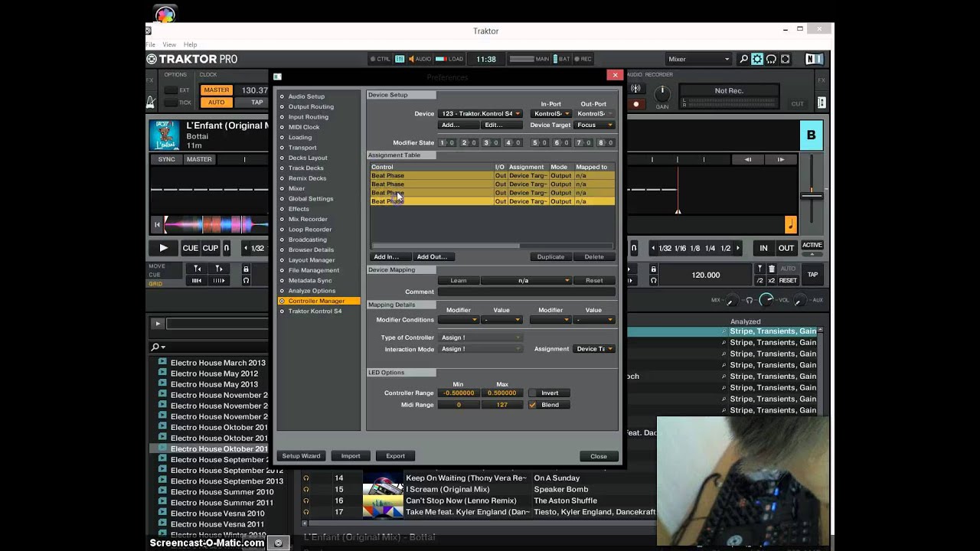Click the orange note keylock icon deck B
This screenshot has width=980, height=551.
coord(791,224)
